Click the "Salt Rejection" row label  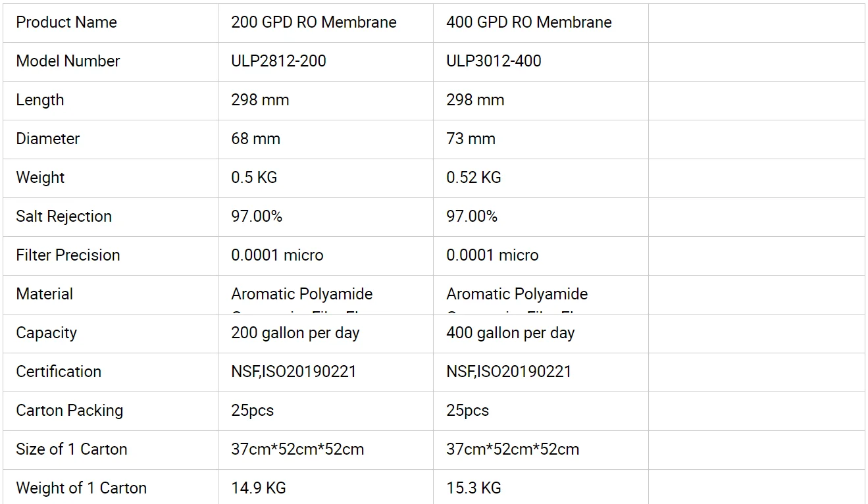click(64, 216)
